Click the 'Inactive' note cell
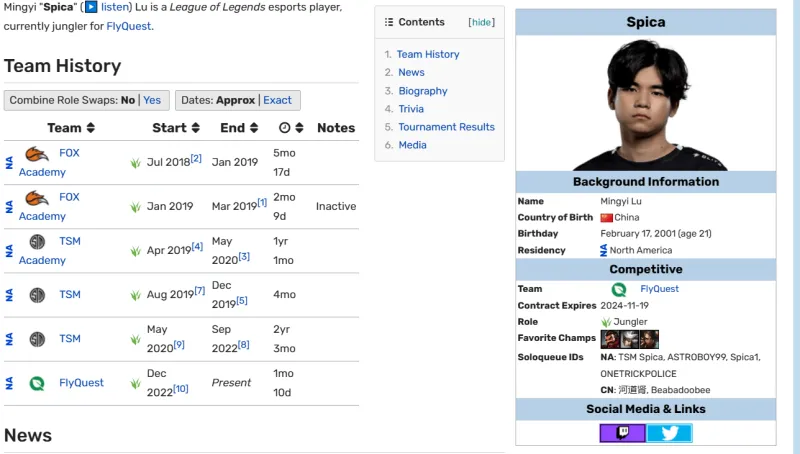The width and height of the screenshot is (800, 454). click(336, 206)
